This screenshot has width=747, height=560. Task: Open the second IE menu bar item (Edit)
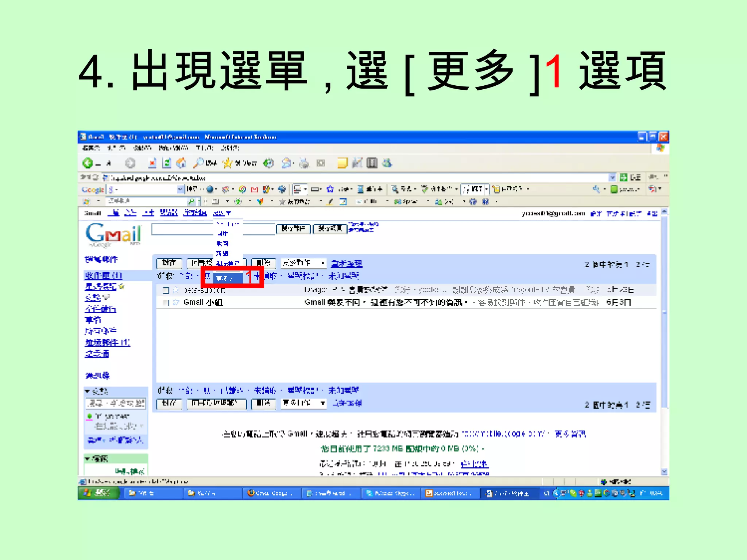point(117,148)
